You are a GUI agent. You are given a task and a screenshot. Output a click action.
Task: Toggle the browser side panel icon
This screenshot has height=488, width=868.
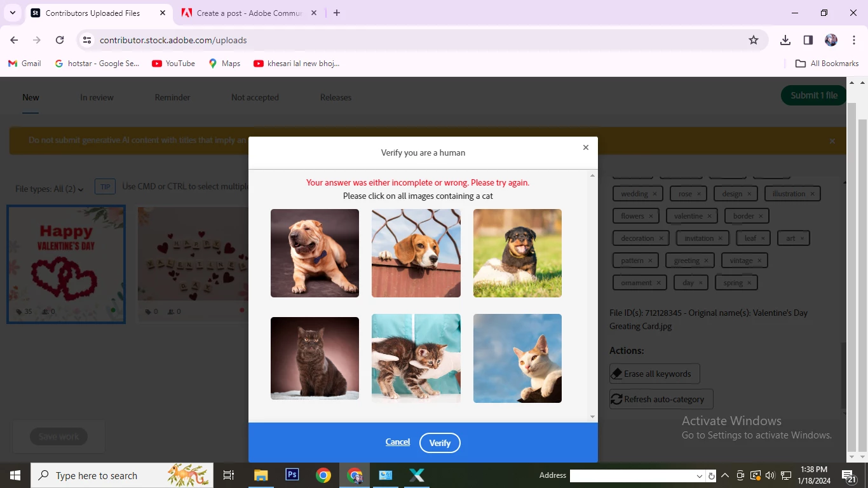pos(808,40)
